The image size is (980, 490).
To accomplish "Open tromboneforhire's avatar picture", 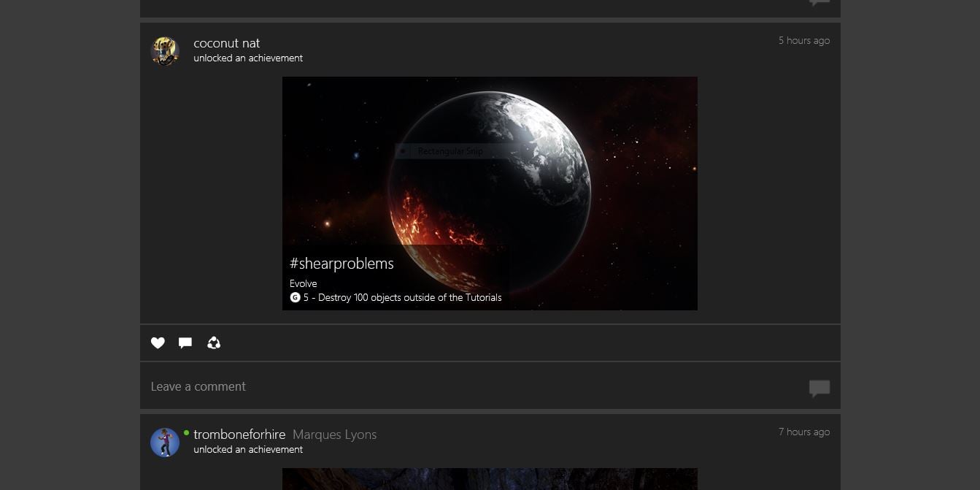I will [x=165, y=443].
